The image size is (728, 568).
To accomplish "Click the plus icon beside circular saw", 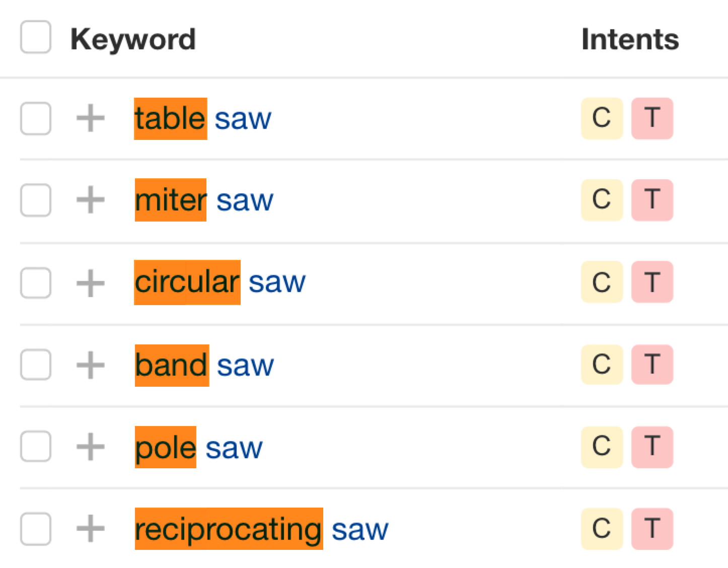I will 91,283.
